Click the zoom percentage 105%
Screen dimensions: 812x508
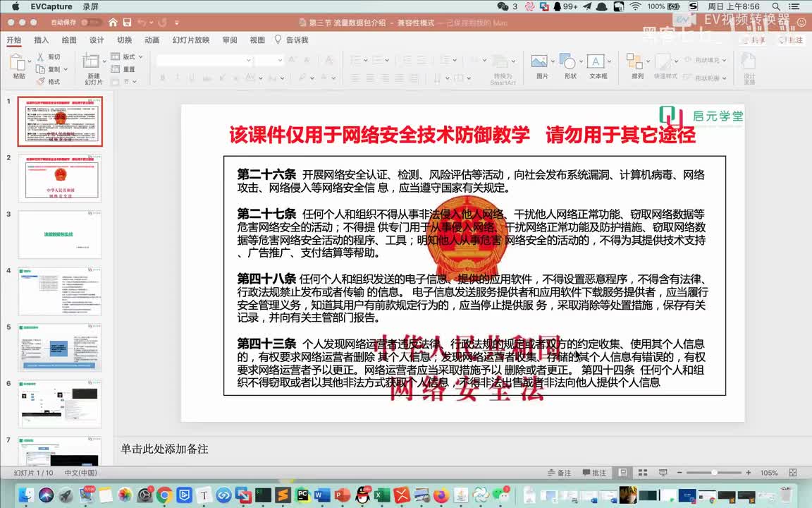[x=769, y=472]
